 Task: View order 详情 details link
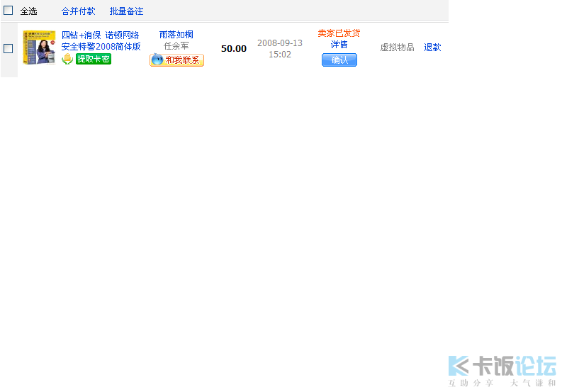pyautogui.click(x=339, y=45)
